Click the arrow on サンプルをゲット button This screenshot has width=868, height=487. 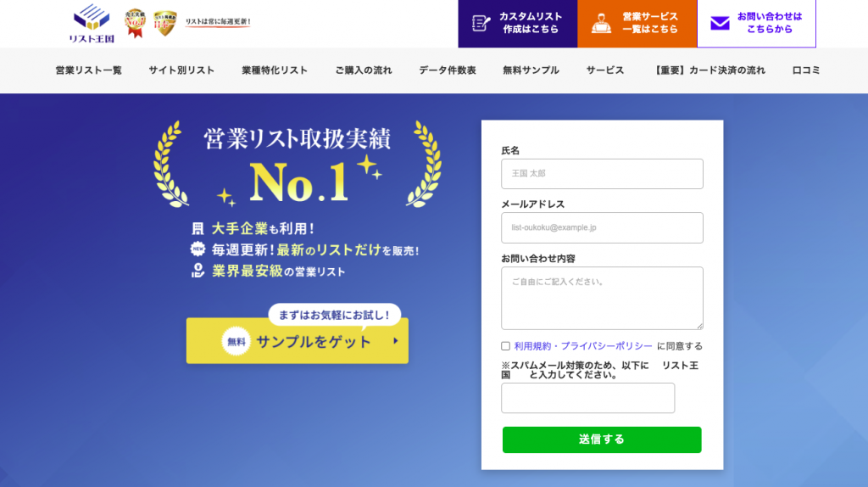tap(395, 341)
